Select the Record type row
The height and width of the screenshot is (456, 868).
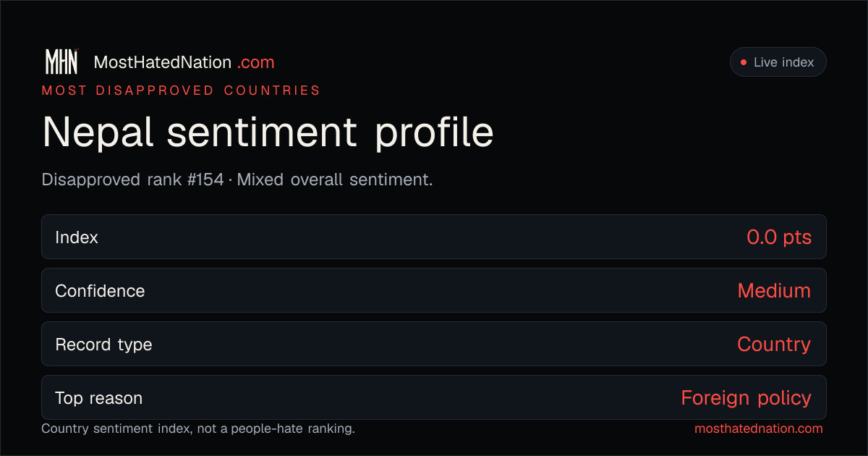coord(434,344)
